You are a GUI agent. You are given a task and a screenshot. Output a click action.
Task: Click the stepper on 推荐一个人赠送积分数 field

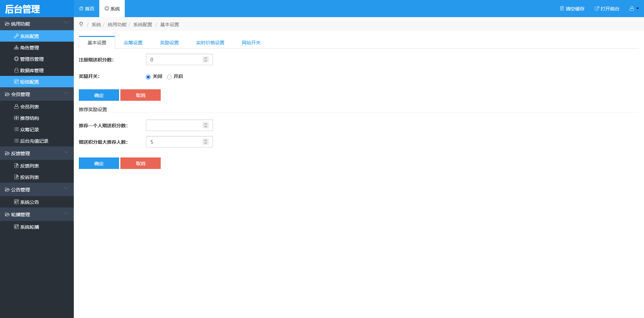pos(206,125)
